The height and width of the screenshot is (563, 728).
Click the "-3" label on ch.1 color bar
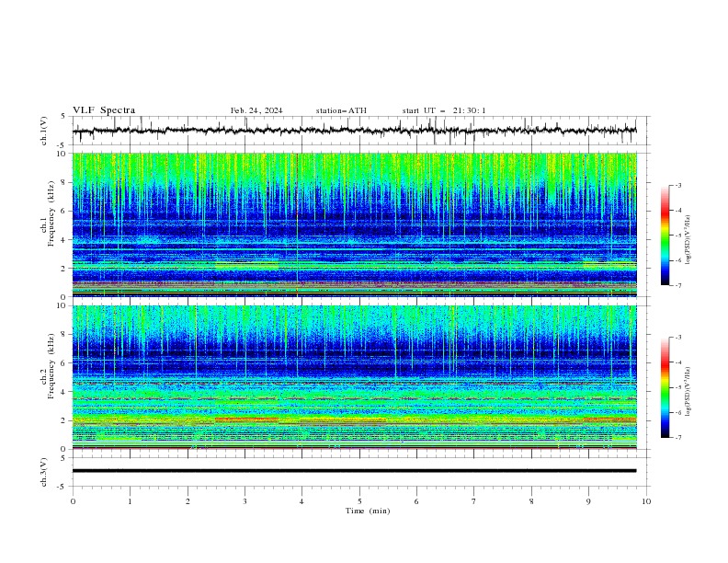[677, 185]
